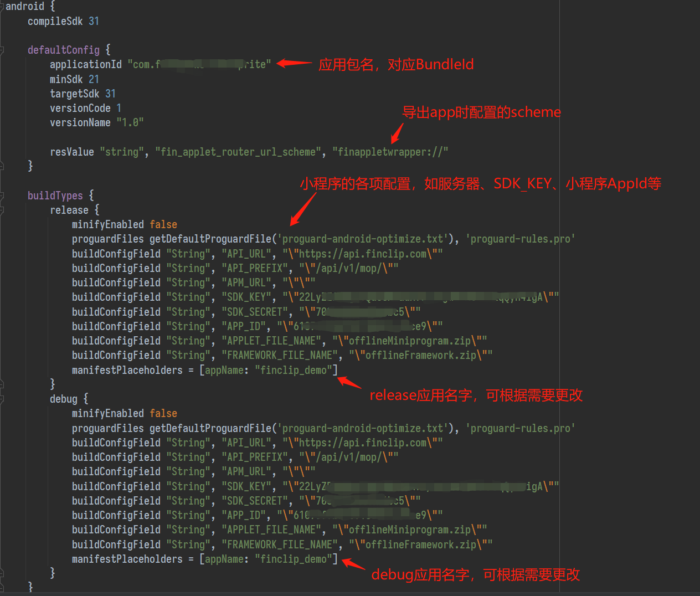
Task: Click "offlineFramework.zip" in debug block
Action: click(x=420, y=544)
